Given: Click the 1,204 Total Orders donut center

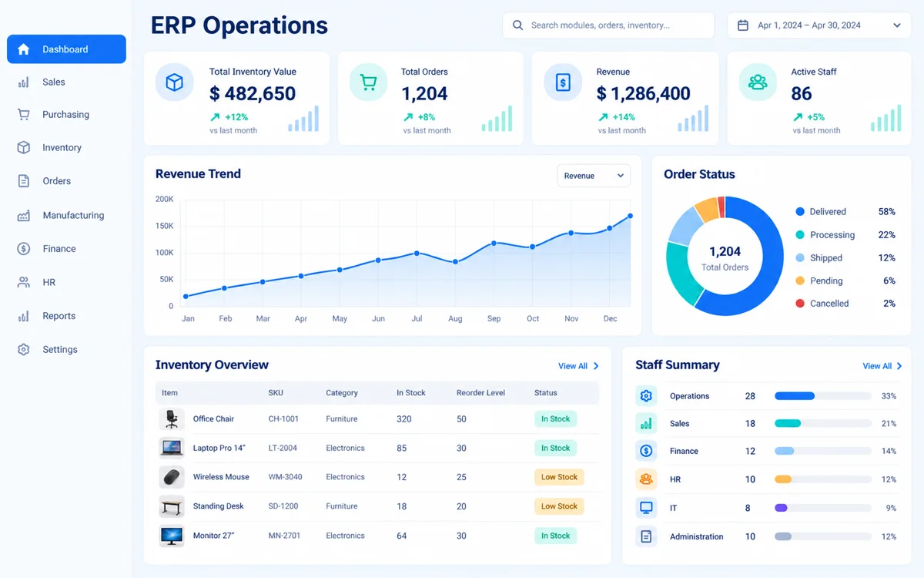Looking at the screenshot, I should coord(725,257).
